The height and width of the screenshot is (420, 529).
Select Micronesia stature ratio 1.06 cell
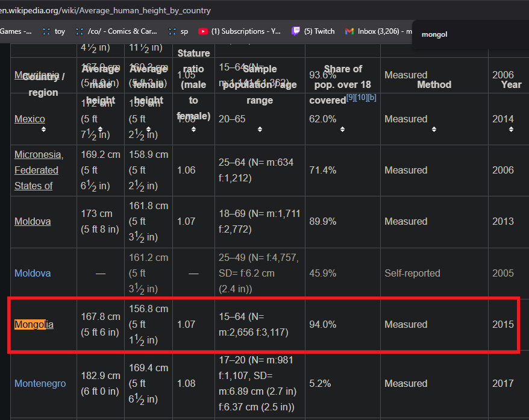click(x=193, y=170)
